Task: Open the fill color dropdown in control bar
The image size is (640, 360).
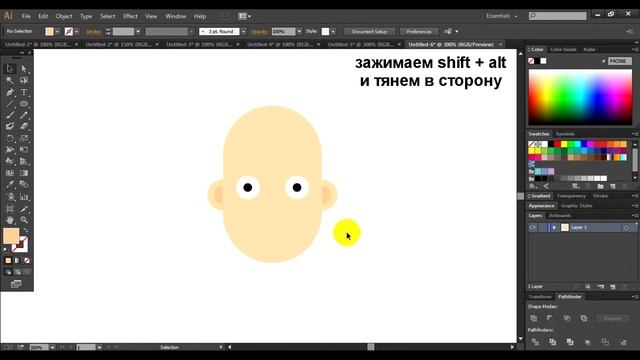Action: [57, 31]
